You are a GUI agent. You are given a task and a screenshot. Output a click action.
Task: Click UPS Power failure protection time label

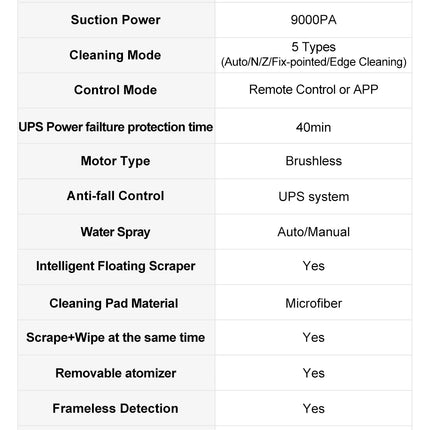(x=116, y=127)
